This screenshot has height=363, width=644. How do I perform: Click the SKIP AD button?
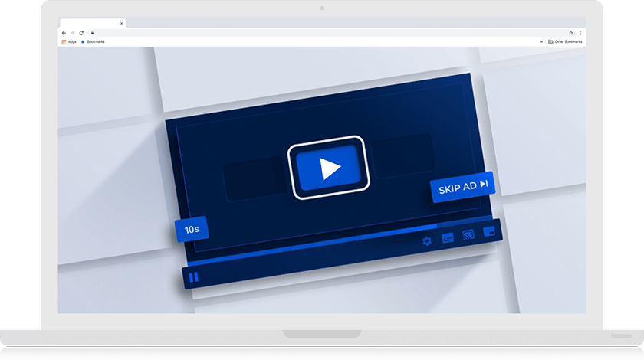463,187
